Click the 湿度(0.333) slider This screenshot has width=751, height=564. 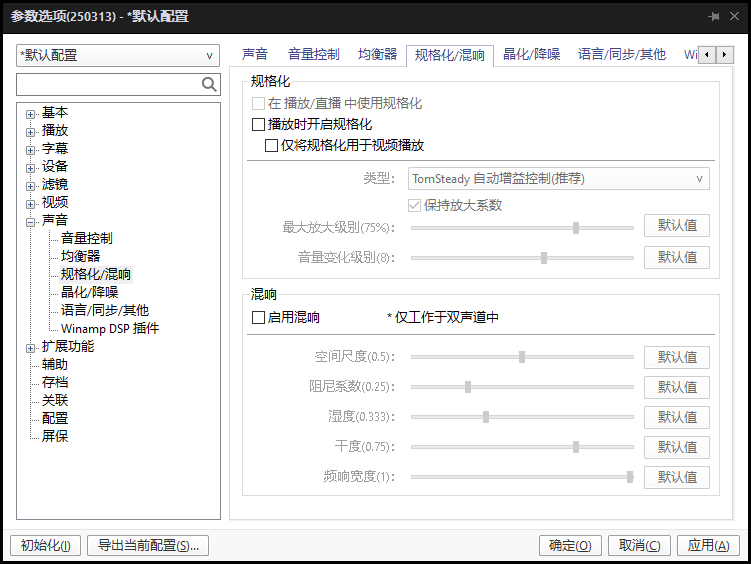coord(522,417)
